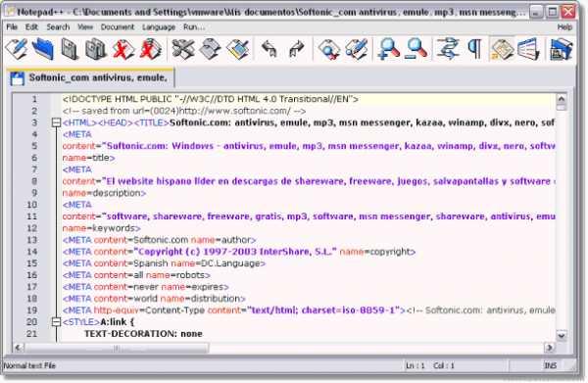Click 'Col : 1' status bar entry
The image size is (588, 383).
[444, 365]
